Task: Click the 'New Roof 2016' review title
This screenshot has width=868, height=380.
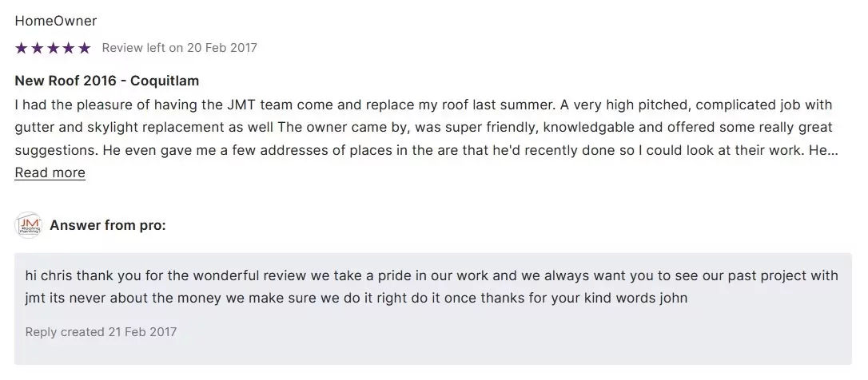Action: pos(66,81)
